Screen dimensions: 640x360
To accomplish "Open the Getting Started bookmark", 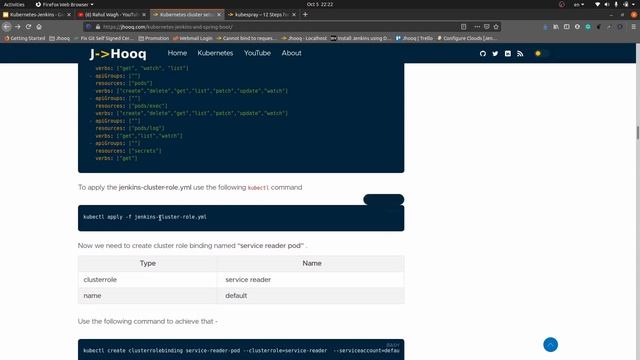I will click(24, 38).
